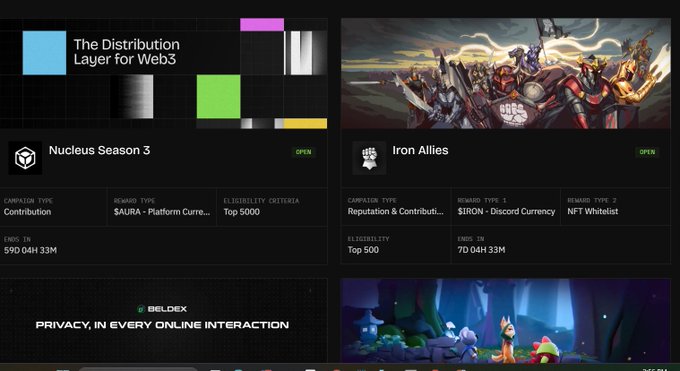Open the forest animals campaign banner
Viewport: 680px width, 371px height.
coord(506,320)
